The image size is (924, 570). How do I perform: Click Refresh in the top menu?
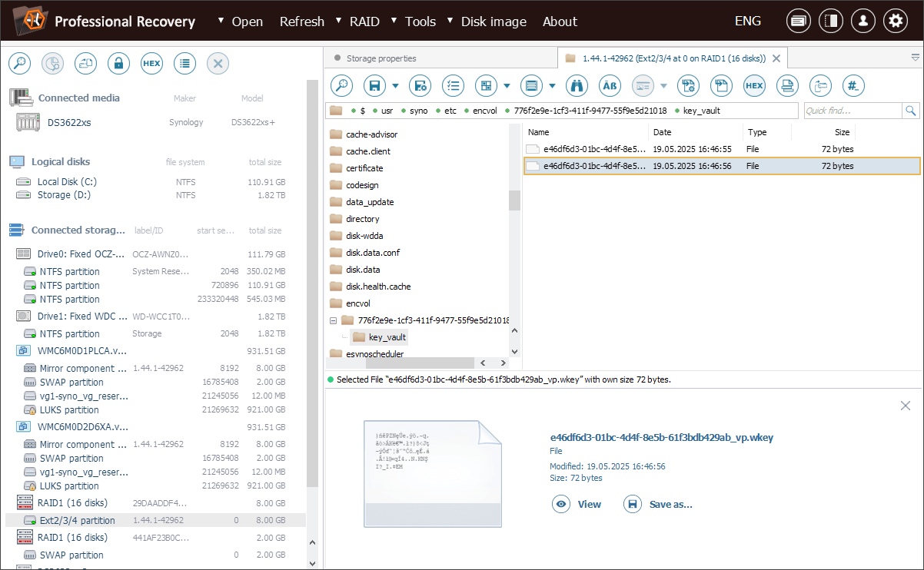click(x=302, y=22)
